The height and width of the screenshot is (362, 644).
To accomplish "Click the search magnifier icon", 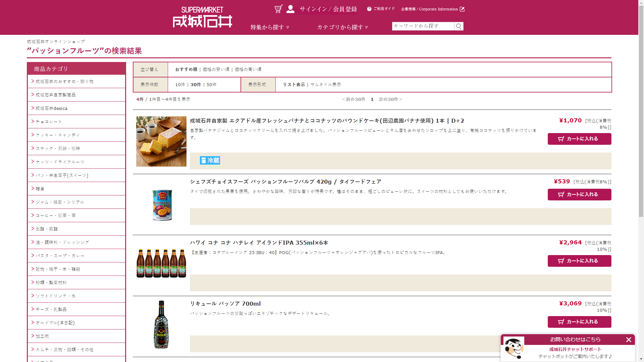I will (x=459, y=26).
